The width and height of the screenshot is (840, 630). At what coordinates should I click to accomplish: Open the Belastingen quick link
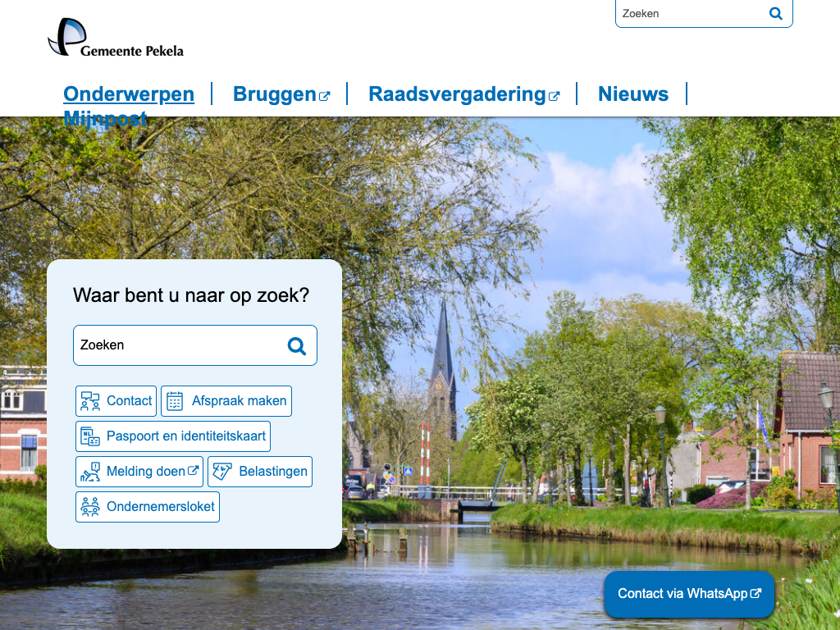(x=272, y=472)
